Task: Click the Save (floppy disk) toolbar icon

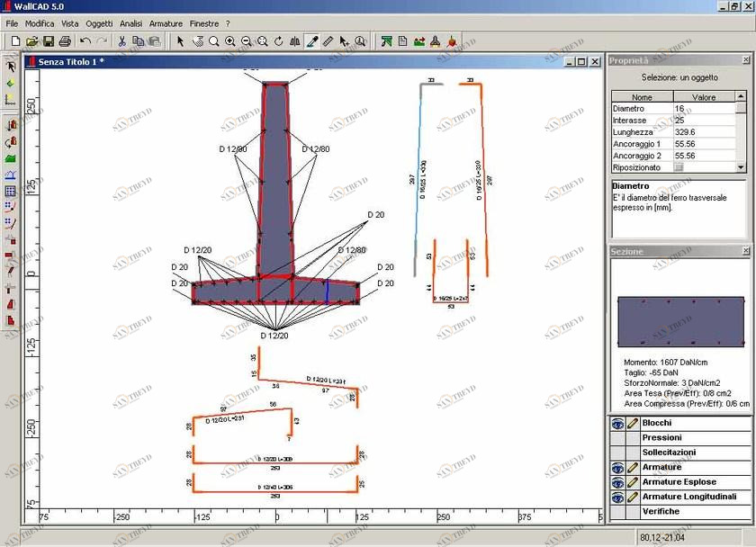Action: [49, 41]
